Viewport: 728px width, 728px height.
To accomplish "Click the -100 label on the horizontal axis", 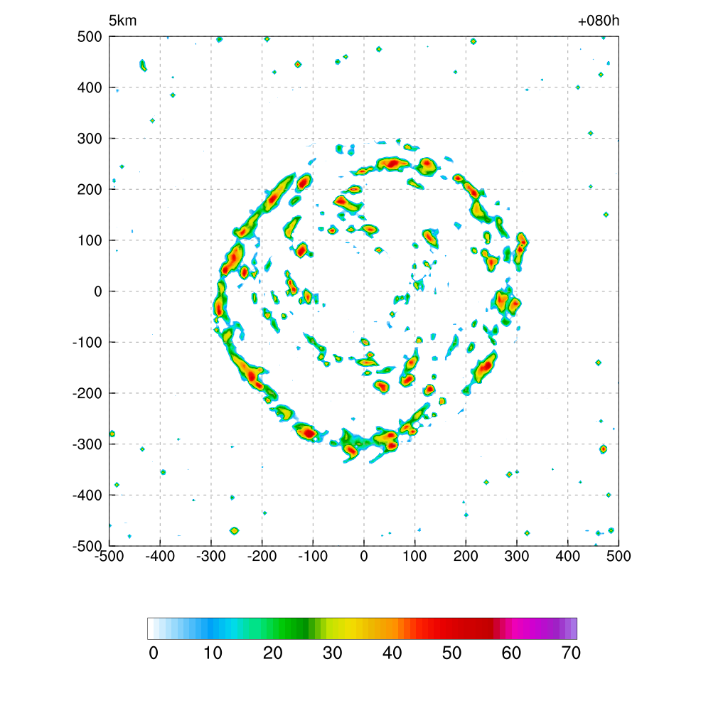I will coord(313,556).
